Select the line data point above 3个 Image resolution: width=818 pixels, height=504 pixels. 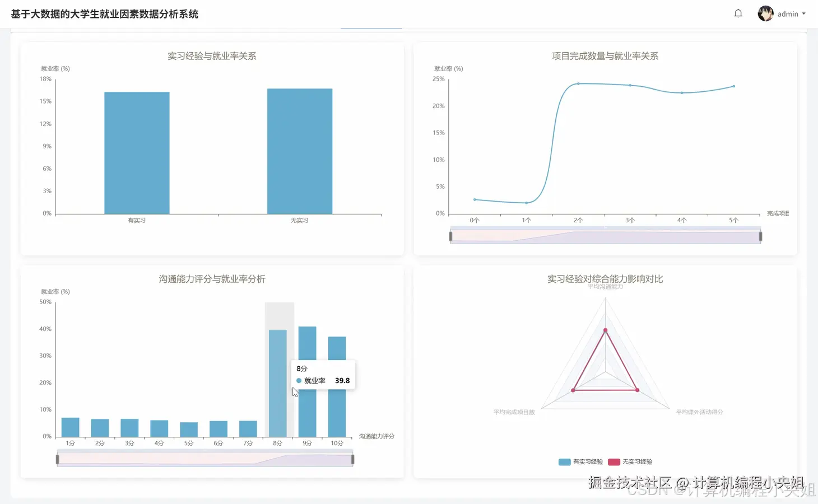tap(630, 85)
